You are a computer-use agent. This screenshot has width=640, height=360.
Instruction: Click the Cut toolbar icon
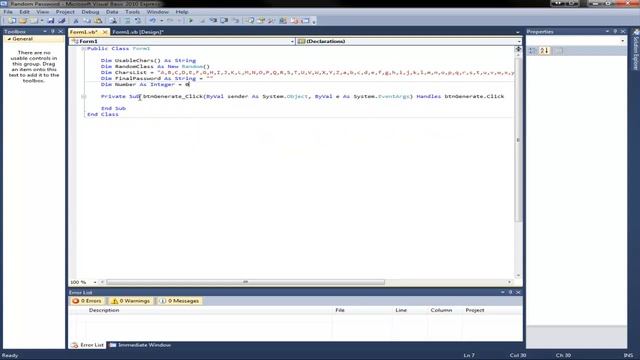(x=76, y=20)
